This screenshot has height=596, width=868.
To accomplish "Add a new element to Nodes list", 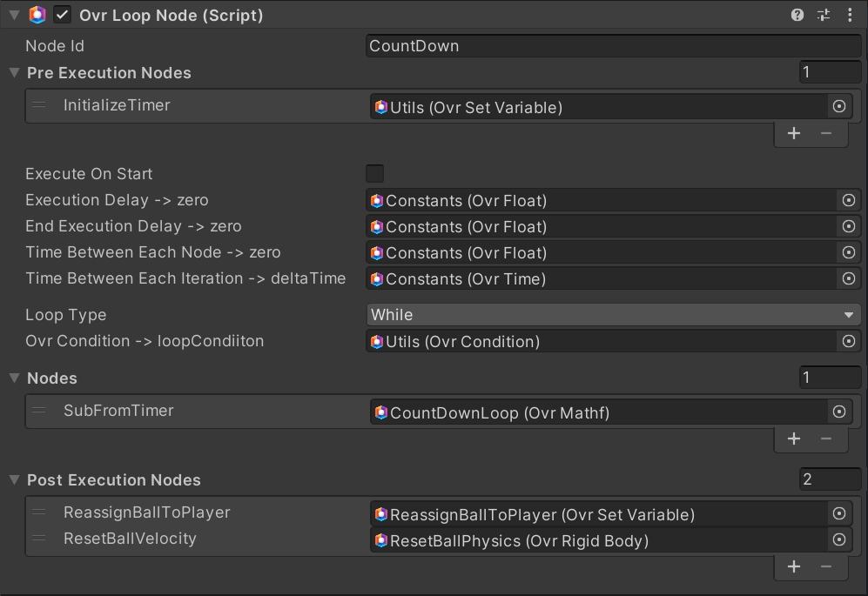I will [x=793, y=439].
